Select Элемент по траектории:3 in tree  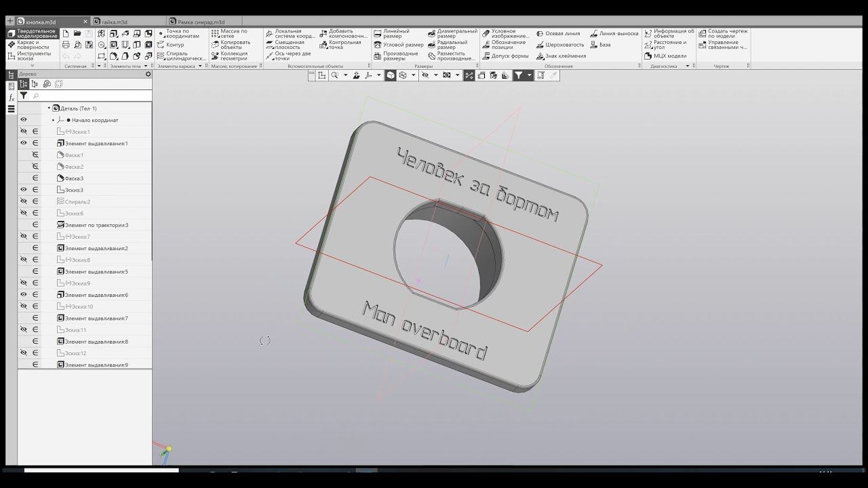coord(92,225)
